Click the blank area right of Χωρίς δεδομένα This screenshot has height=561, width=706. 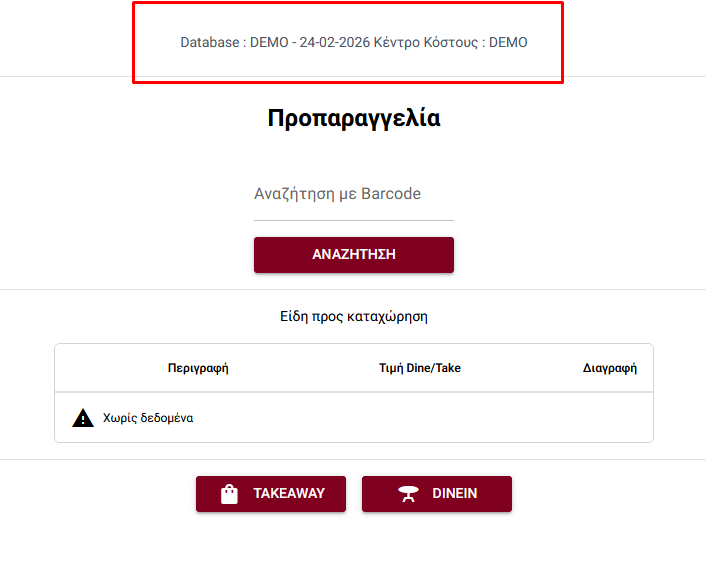(420, 418)
